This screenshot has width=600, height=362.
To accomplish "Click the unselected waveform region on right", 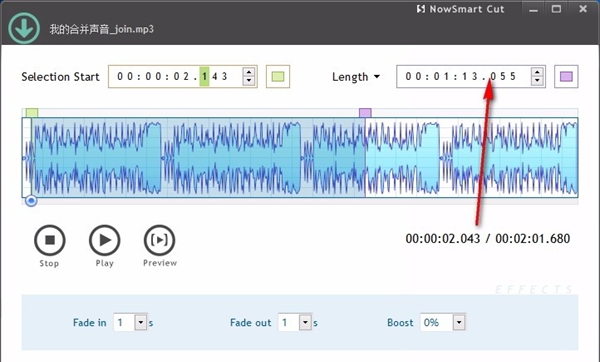I will coord(471,157).
